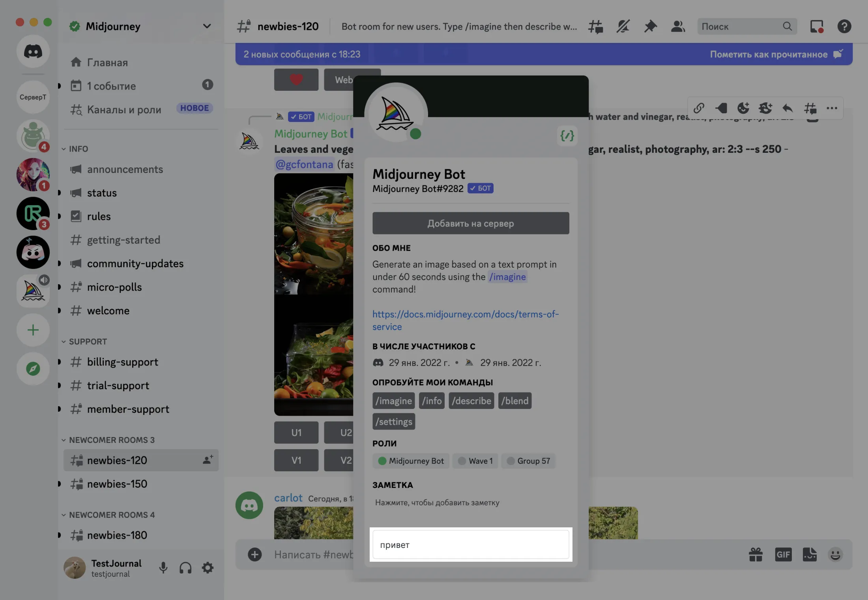Open the СерверТ server icon

(33, 97)
